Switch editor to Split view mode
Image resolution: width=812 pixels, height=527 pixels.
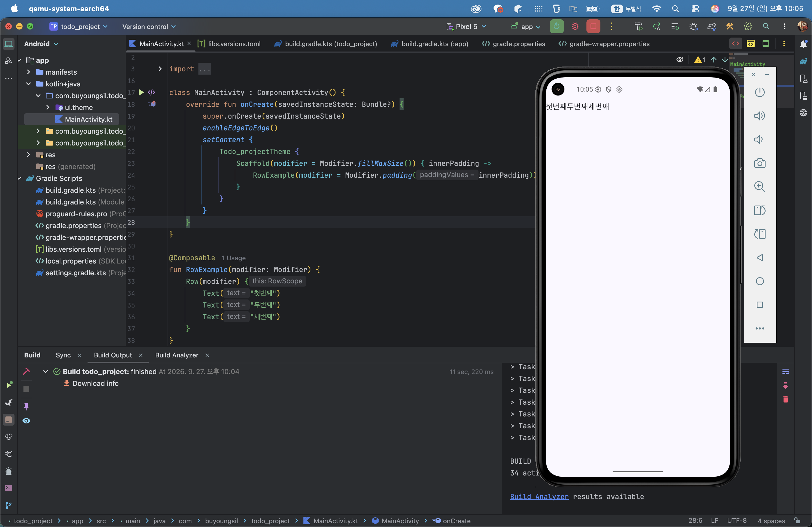pos(751,44)
